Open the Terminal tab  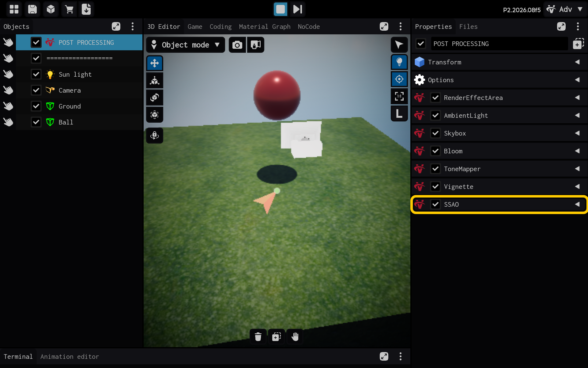click(x=18, y=357)
